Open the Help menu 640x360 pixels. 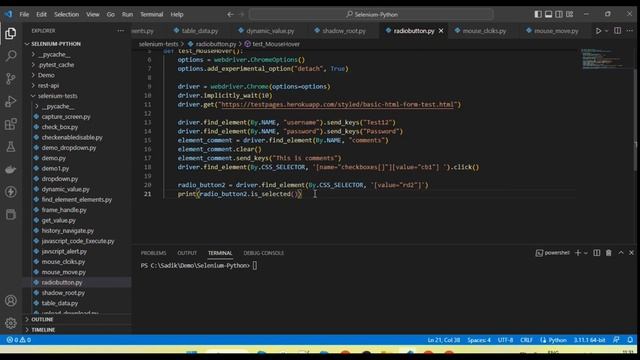click(177, 14)
